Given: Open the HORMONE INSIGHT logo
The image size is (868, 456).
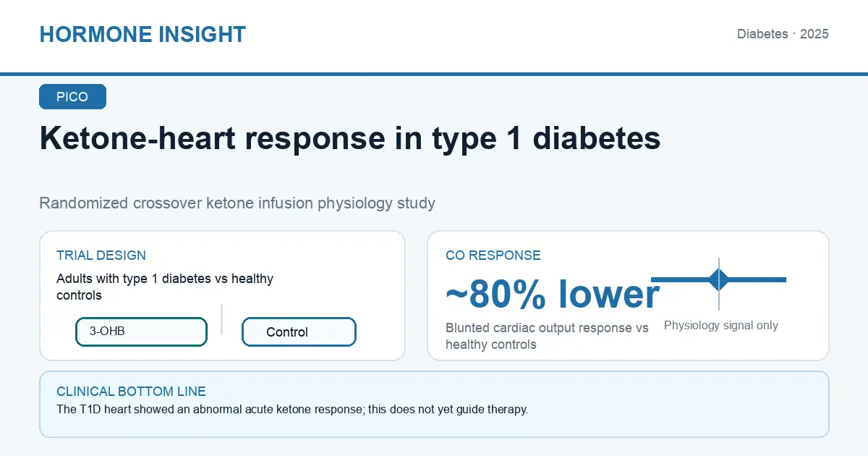Looking at the screenshot, I should click(x=142, y=34).
